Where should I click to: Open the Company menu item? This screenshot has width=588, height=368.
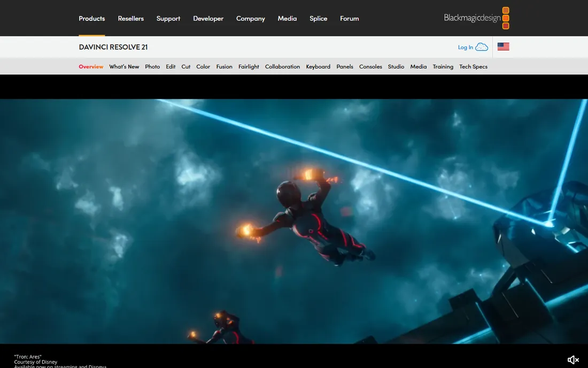251,18
